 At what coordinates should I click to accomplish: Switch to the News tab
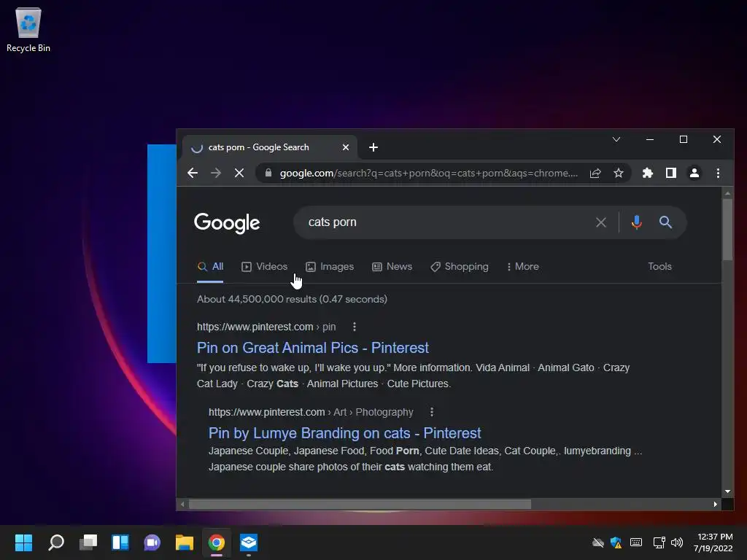pos(392,266)
